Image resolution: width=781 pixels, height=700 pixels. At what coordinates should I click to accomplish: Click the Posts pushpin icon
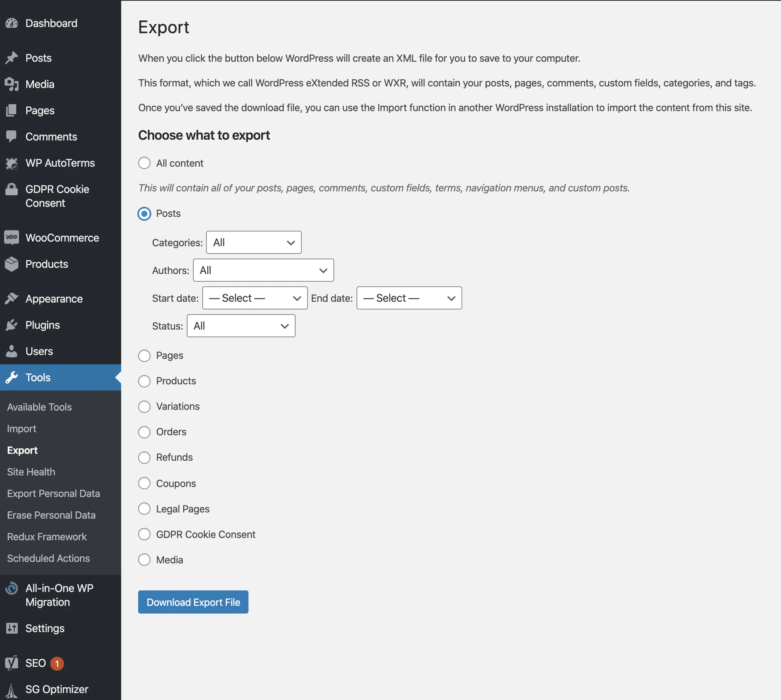click(x=12, y=58)
